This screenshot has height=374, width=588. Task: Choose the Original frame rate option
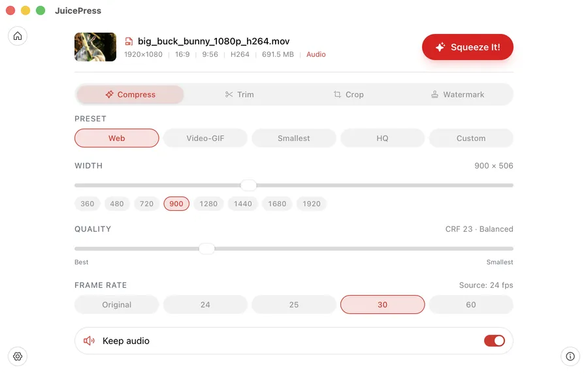117,305
